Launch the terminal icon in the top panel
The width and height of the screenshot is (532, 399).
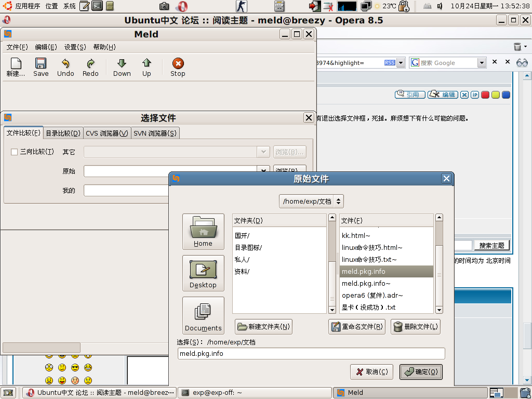click(x=97, y=6)
